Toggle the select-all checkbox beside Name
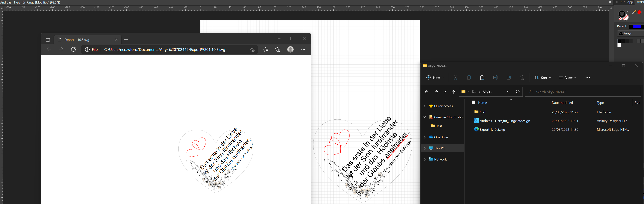 (474, 103)
